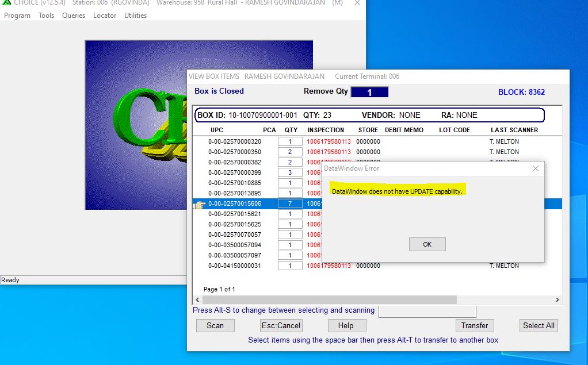Image resolution: width=588 pixels, height=365 pixels.
Task: Open the Locator menu
Action: pos(105,16)
